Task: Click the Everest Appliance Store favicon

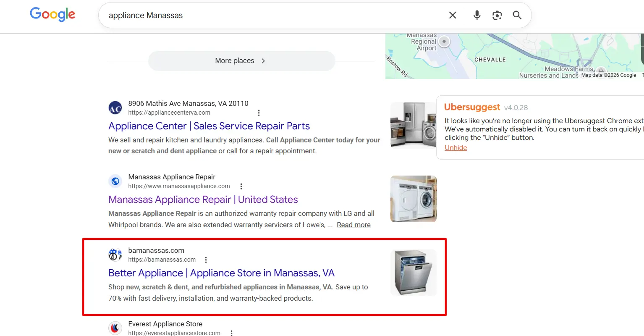Action: 115,328
